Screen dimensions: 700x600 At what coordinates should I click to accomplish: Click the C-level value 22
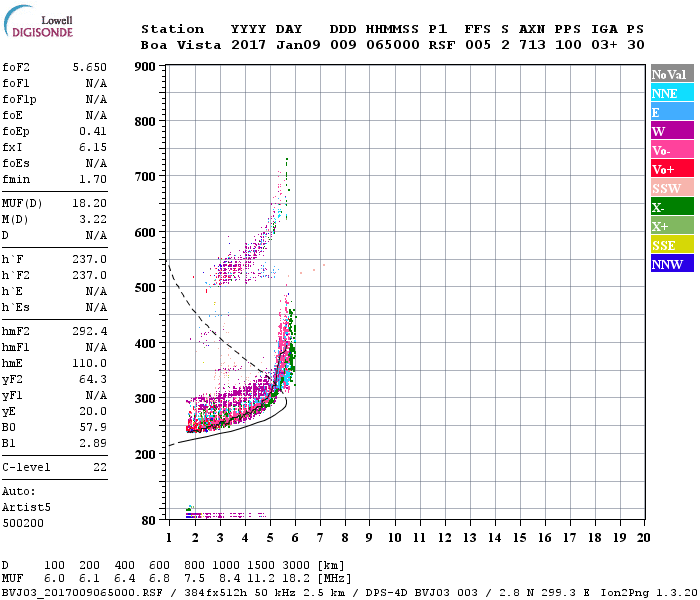(99, 467)
